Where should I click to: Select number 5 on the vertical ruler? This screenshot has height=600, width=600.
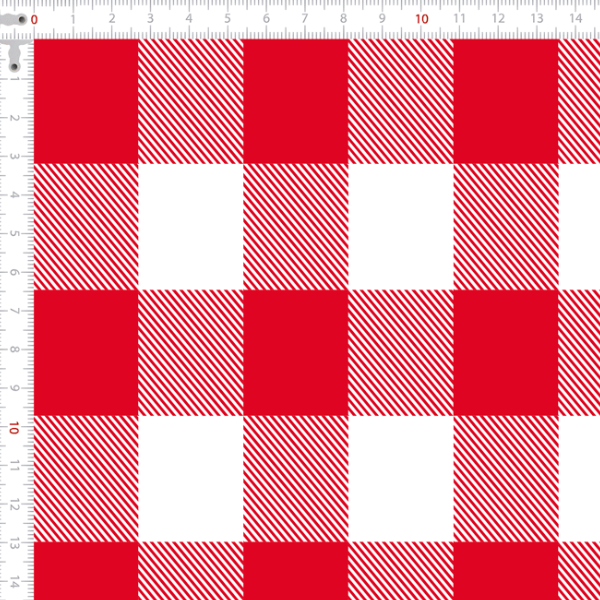pyautogui.click(x=14, y=233)
